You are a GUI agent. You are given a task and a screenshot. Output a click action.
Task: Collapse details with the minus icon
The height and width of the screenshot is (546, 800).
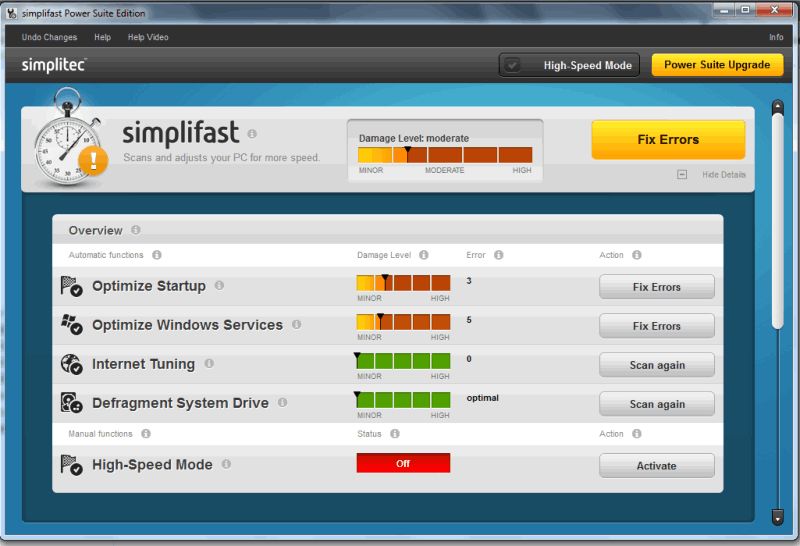[x=682, y=175]
